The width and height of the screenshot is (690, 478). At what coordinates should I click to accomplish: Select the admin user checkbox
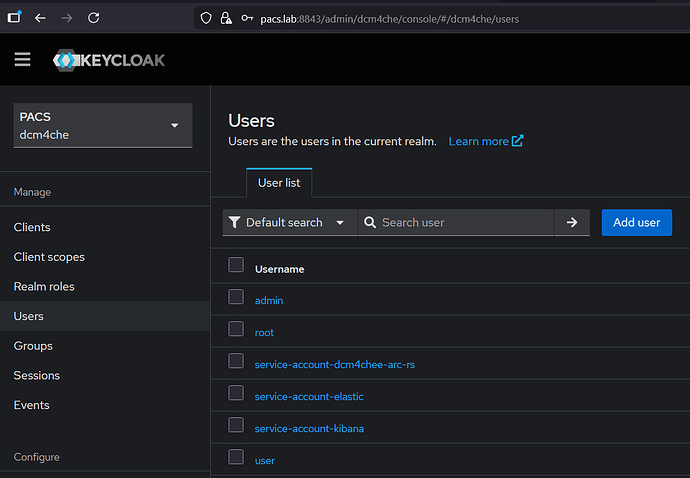tap(236, 297)
